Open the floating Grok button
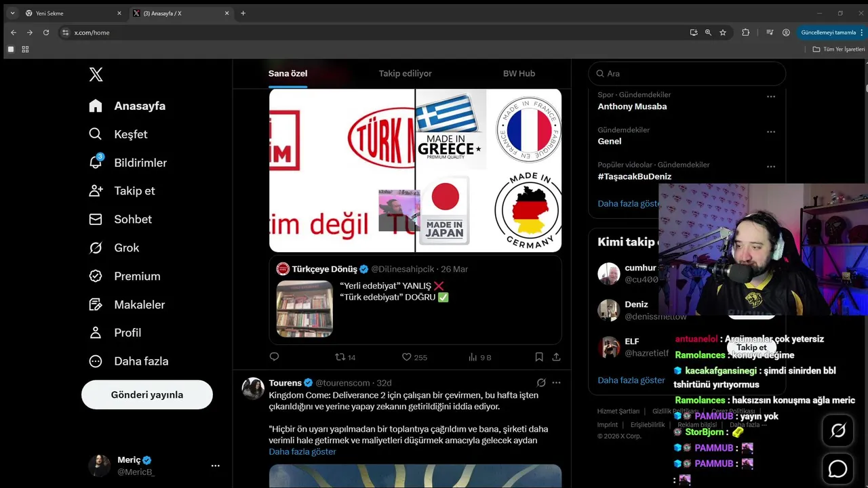Screen dimensions: 868x488 [x=838, y=430]
